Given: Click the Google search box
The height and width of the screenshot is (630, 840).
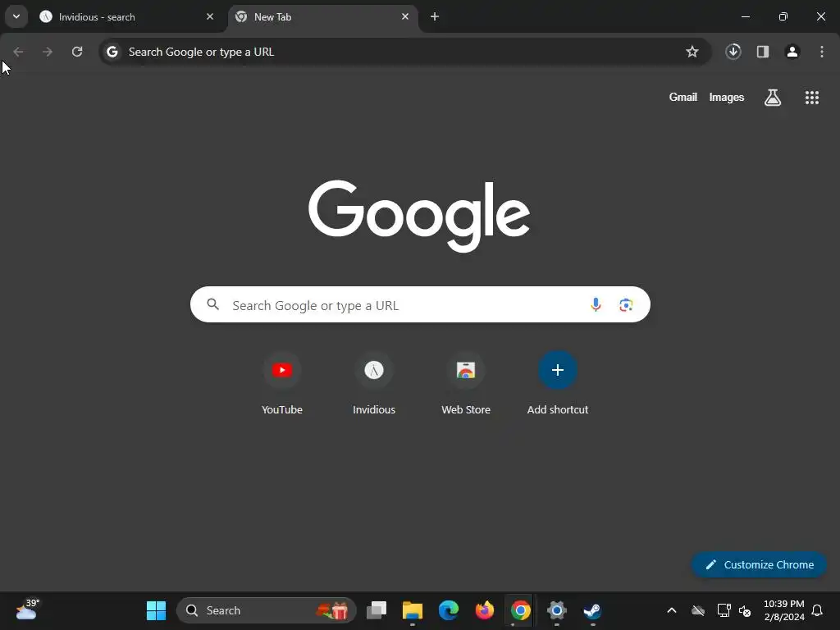Looking at the screenshot, I should pos(420,304).
